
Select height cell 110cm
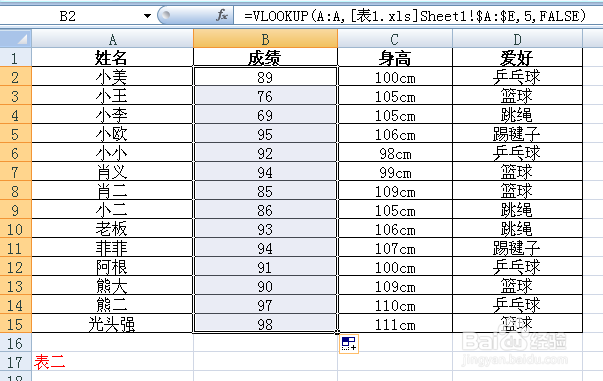395,304
